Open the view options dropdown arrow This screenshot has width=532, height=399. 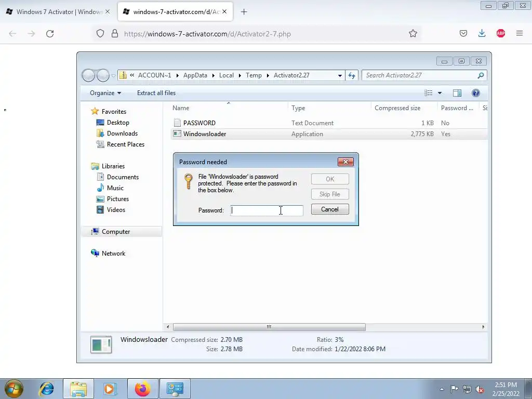440,93
